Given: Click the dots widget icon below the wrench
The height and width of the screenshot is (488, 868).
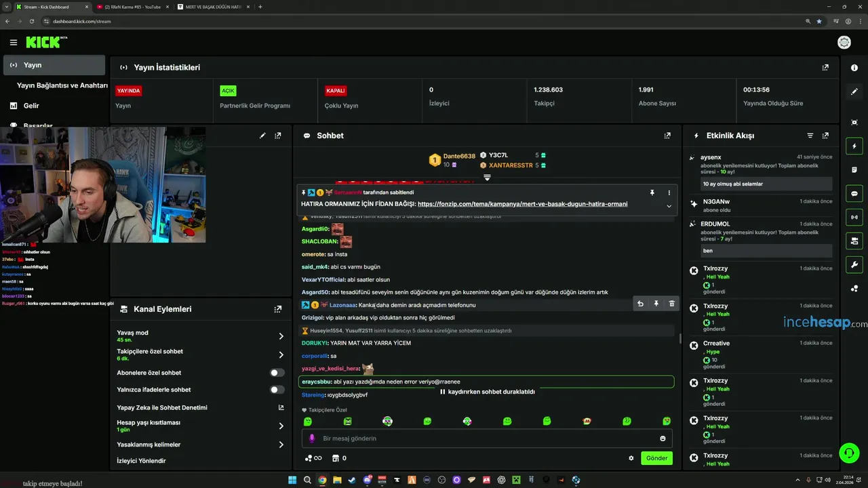Looking at the screenshot, I should [x=854, y=289].
